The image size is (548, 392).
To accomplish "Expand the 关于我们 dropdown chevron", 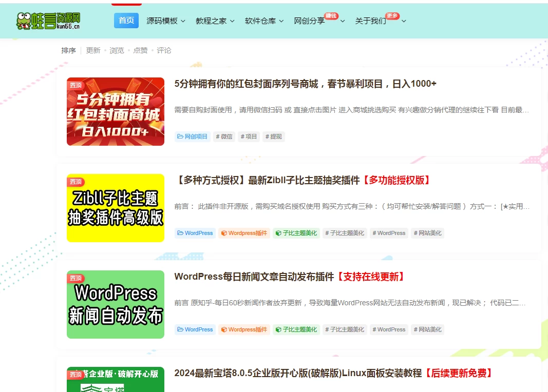I will (404, 21).
